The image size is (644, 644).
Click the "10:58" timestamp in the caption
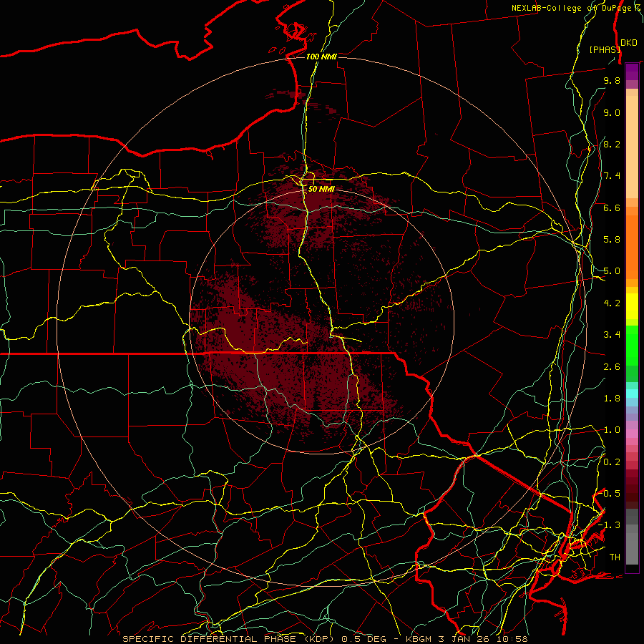tap(513, 639)
